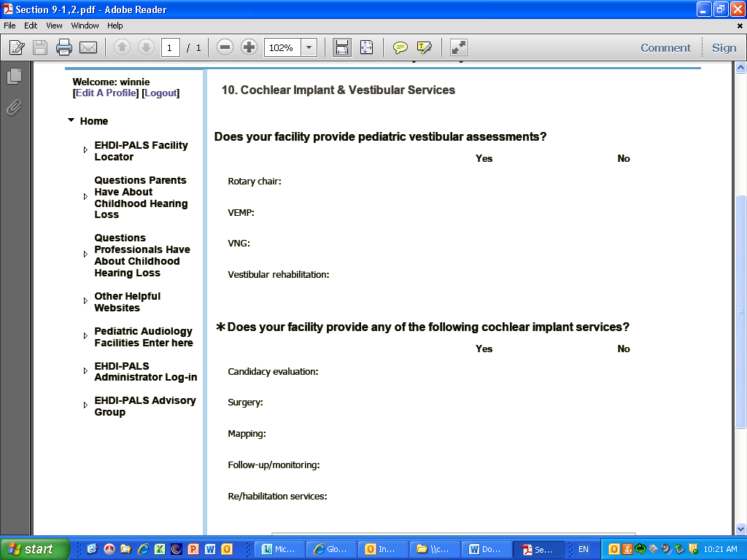Fit one full page to window
This screenshot has height=560, width=747.
[x=366, y=48]
